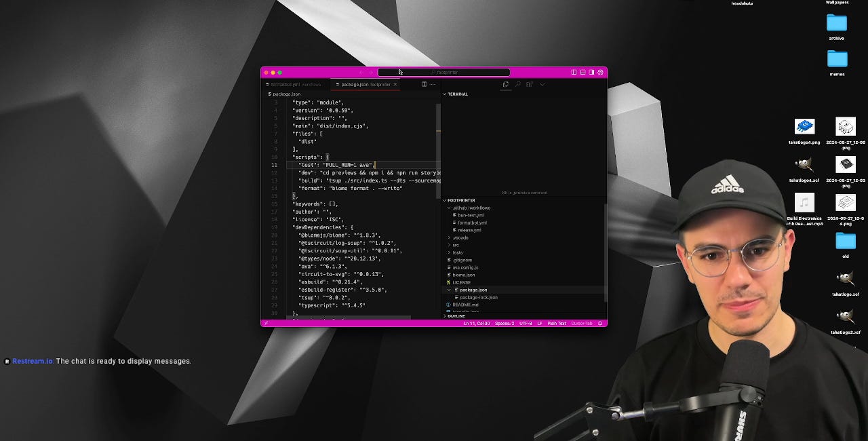
Task: Click Spaces: 2 indentation status item
Action: coord(505,323)
